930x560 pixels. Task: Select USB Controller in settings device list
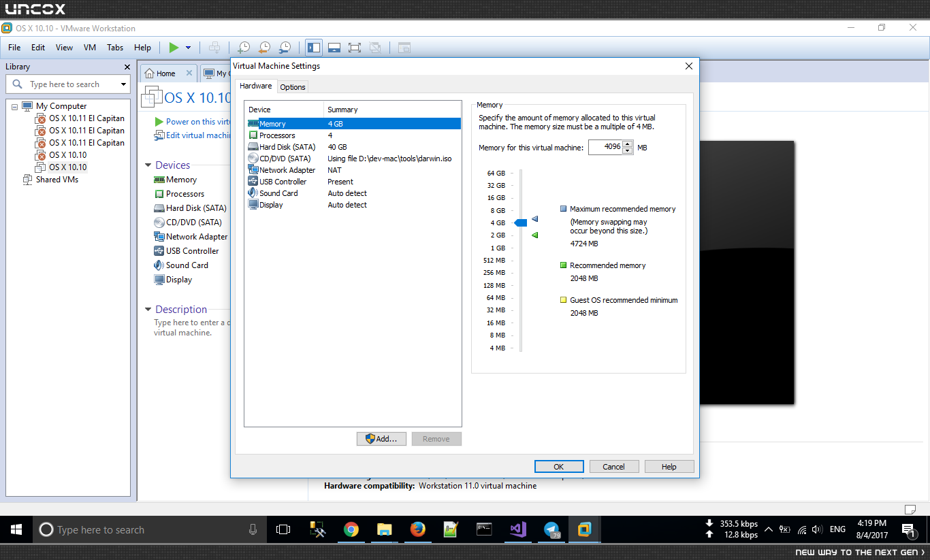coord(354,182)
